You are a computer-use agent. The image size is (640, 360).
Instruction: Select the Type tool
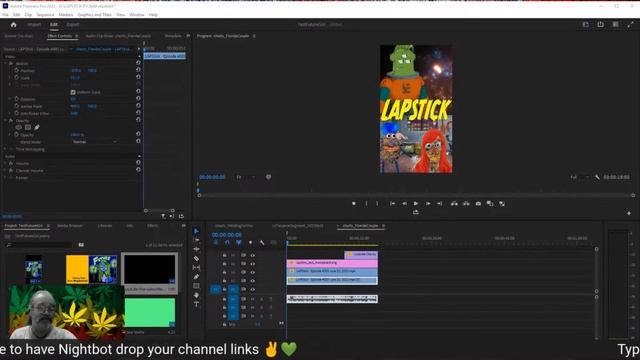click(x=196, y=304)
